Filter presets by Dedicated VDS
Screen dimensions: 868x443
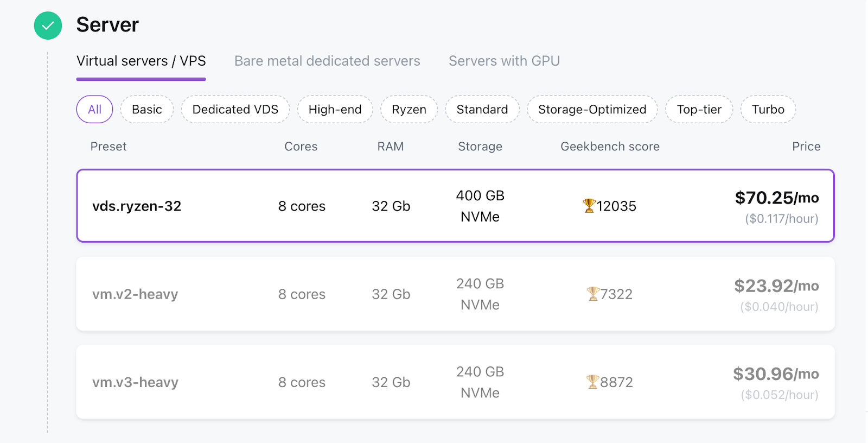point(235,109)
